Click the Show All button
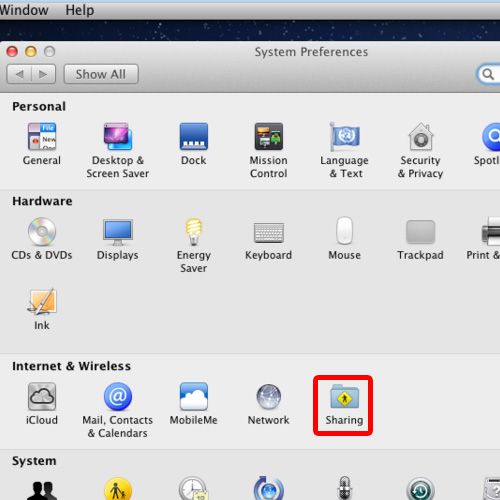Screen dimensions: 500x500 coord(101,74)
